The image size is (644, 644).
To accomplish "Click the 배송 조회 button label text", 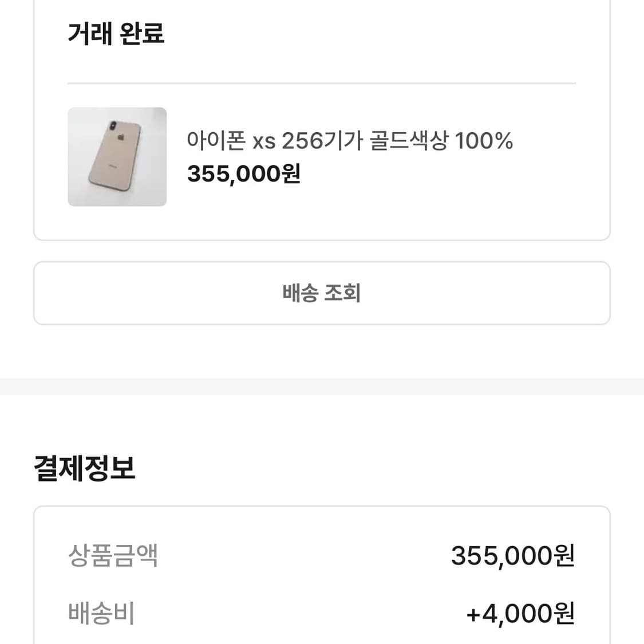I will [x=322, y=293].
